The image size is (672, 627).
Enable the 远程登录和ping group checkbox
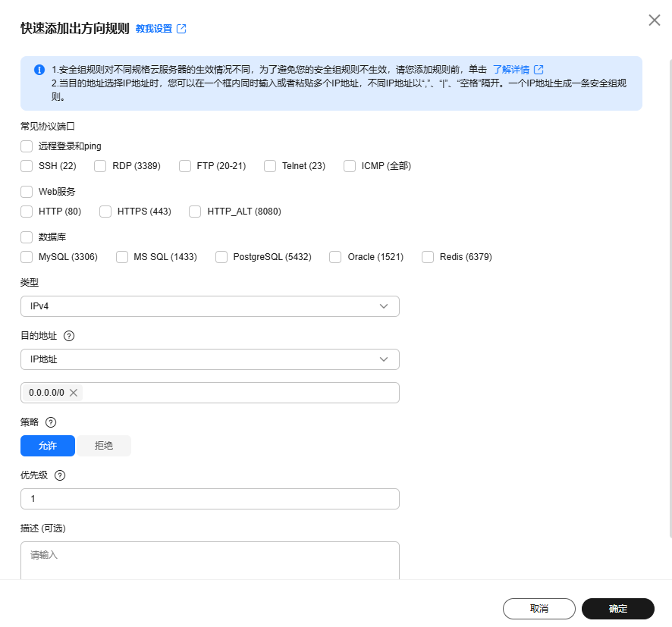27,146
